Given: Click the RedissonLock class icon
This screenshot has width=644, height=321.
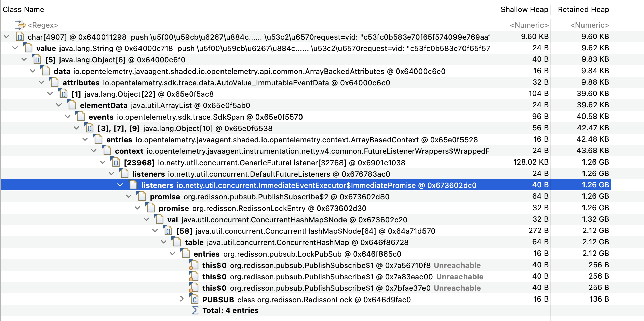Looking at the screenshot, I should point(194,299).
